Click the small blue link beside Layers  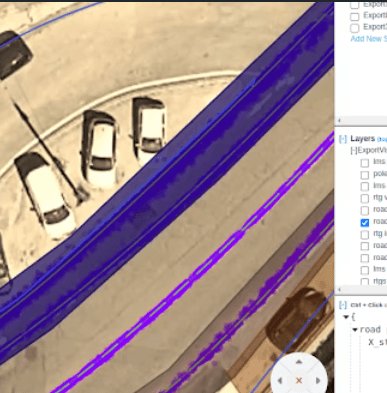(382, 139)
